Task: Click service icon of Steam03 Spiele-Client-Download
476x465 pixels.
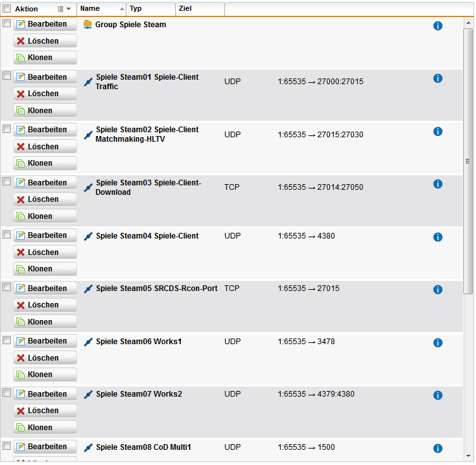Action: coord(88,188)
